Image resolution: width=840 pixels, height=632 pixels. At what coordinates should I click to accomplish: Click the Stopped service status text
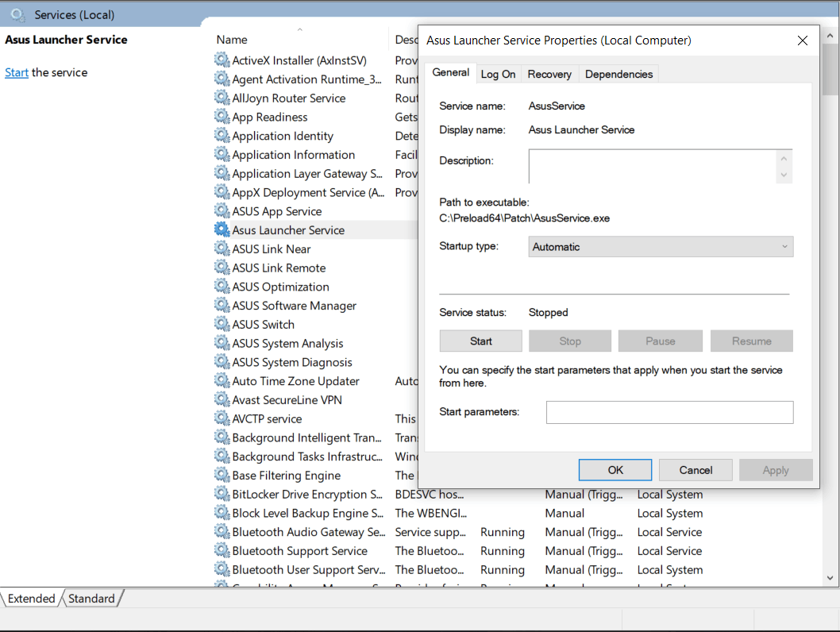[548, 312]
